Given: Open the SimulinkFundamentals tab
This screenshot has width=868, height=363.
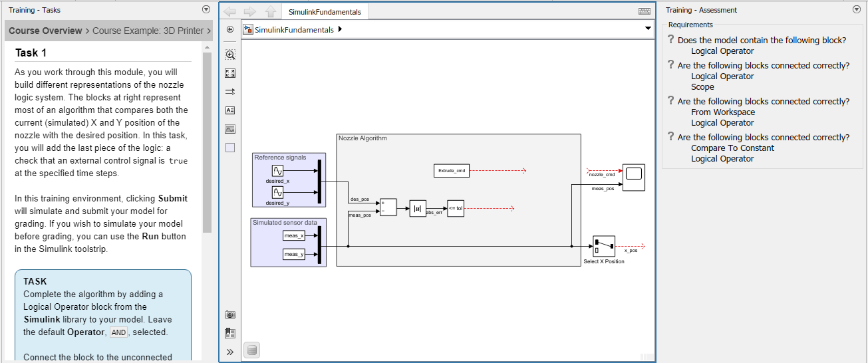Looking at the screenshot, I should coord(325,12).
